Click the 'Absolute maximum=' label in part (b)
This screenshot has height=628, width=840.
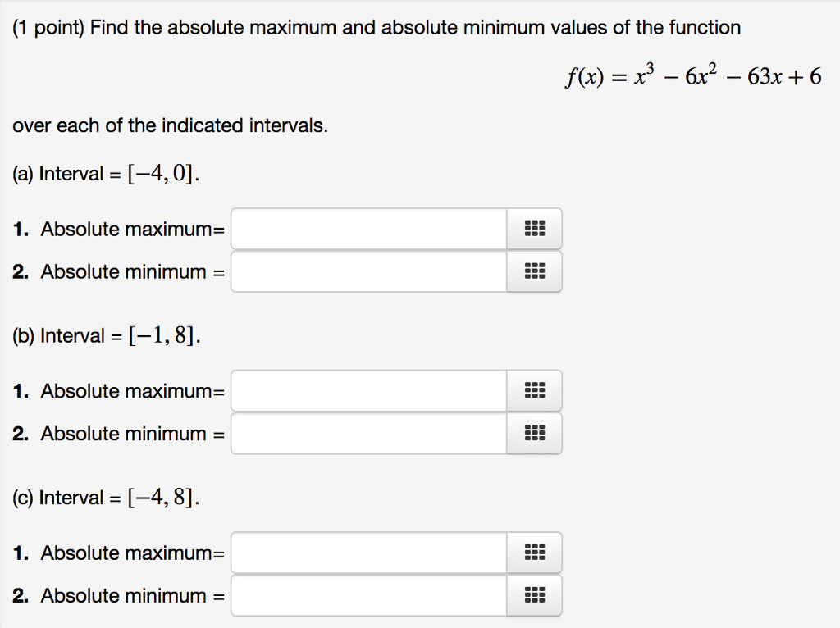pyautogui.click(x=133, y=391)
